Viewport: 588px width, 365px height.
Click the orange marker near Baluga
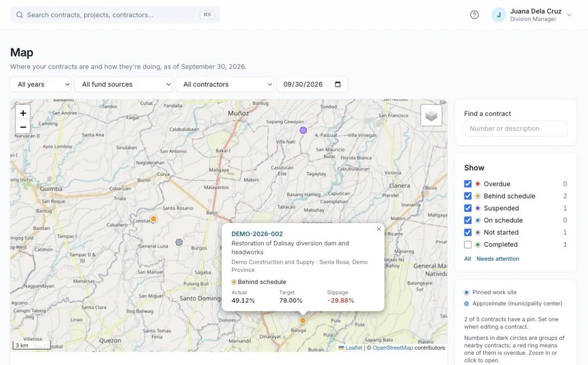point(303,320)
